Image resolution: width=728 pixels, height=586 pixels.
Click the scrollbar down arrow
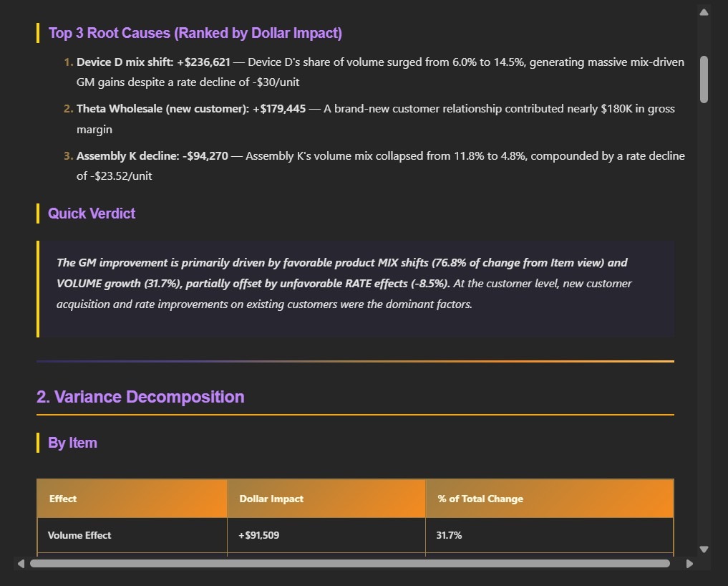(x=704, y=549)
